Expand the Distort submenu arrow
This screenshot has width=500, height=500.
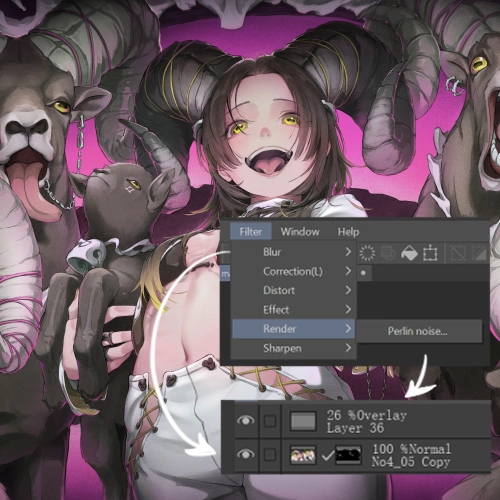coord(348,290)
